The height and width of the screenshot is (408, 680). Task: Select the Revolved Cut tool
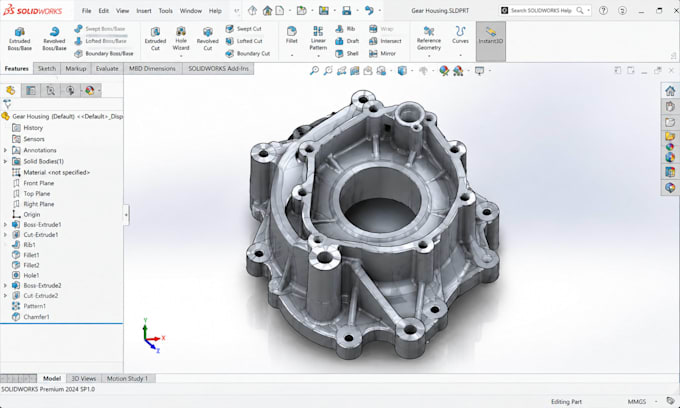point(208,39)
